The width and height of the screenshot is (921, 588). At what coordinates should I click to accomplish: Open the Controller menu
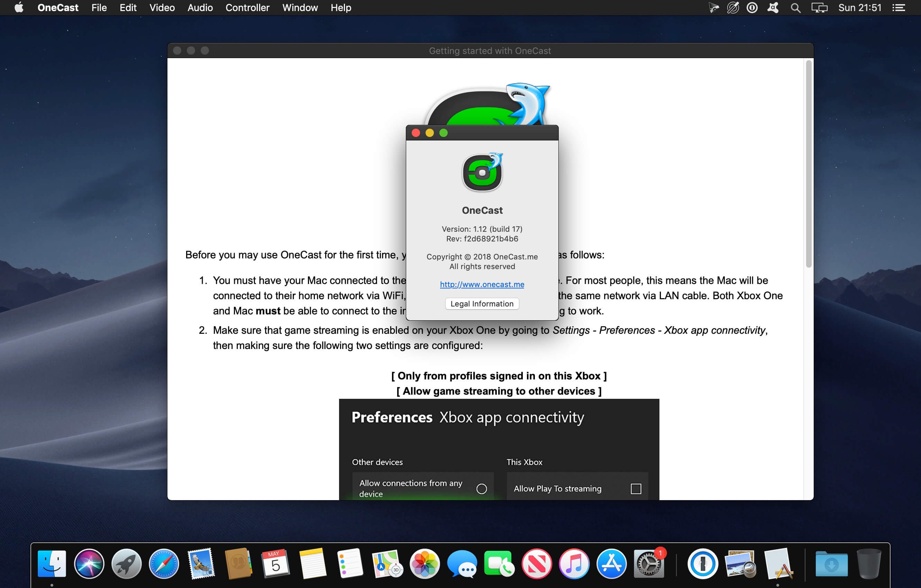[x=247, y=8]
